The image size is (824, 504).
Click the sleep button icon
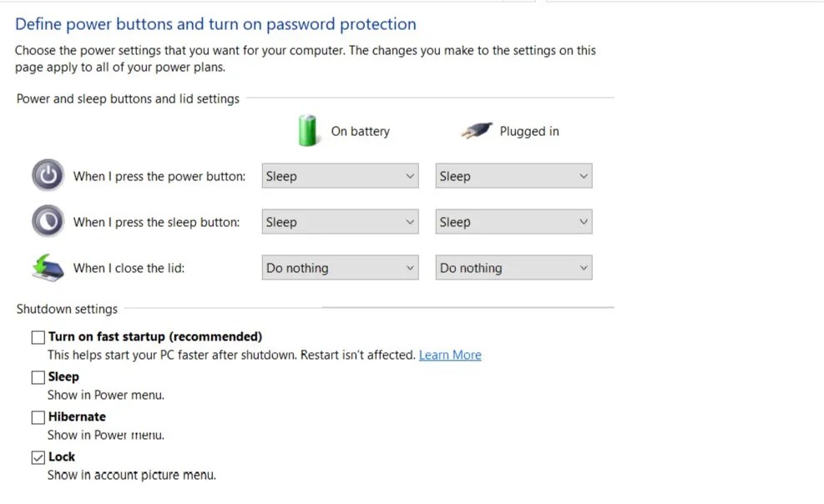48,220
